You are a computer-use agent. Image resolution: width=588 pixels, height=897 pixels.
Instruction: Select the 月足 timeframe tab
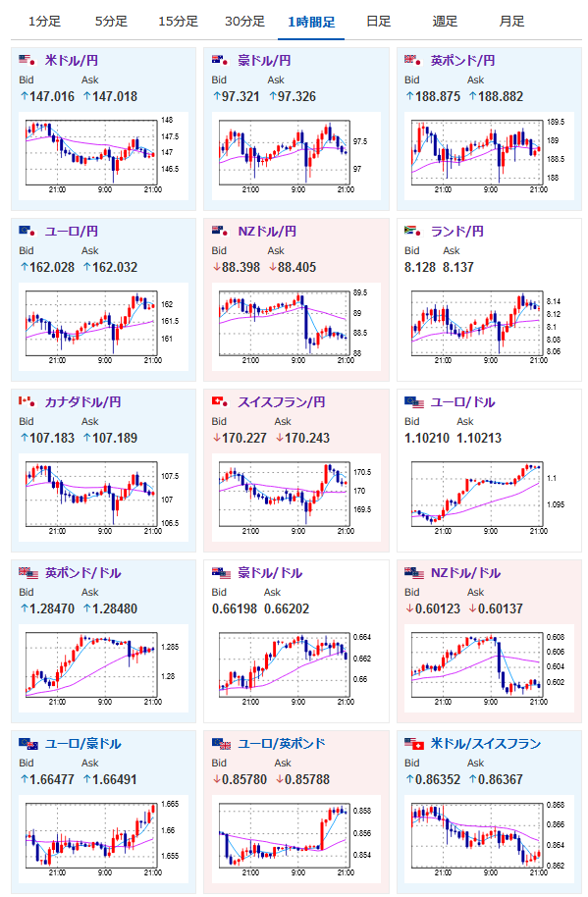point(511,22)
